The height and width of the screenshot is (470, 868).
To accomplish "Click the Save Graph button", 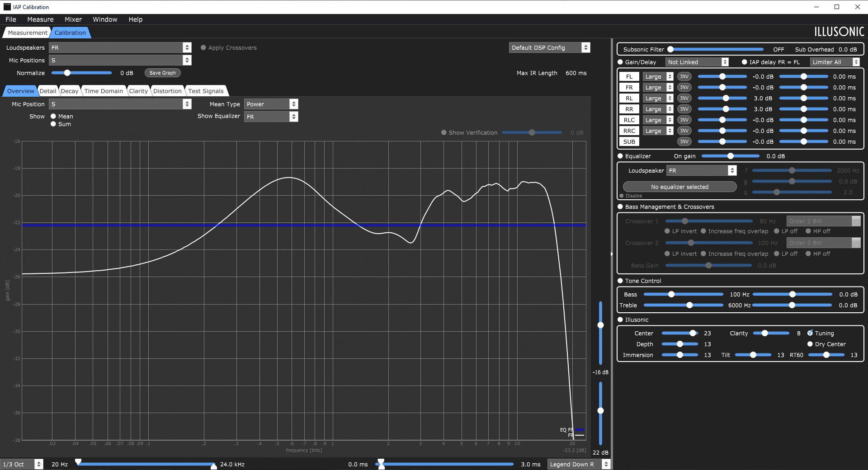I will (x=163, y=73).
